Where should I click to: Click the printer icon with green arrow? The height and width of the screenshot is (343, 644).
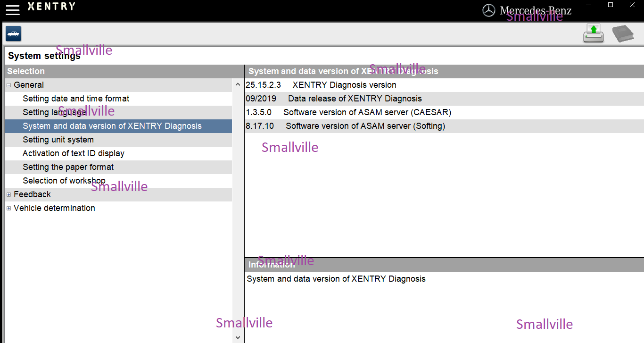point(594,33)
